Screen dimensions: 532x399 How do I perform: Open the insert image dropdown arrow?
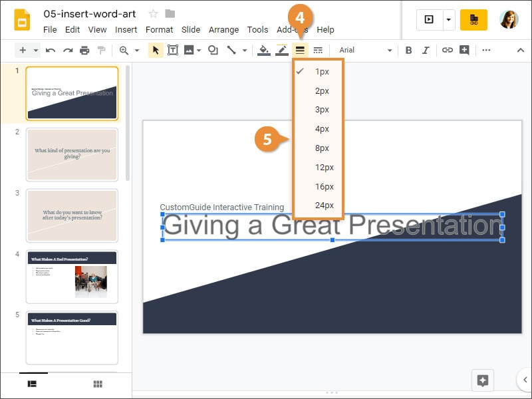[199, 51]
